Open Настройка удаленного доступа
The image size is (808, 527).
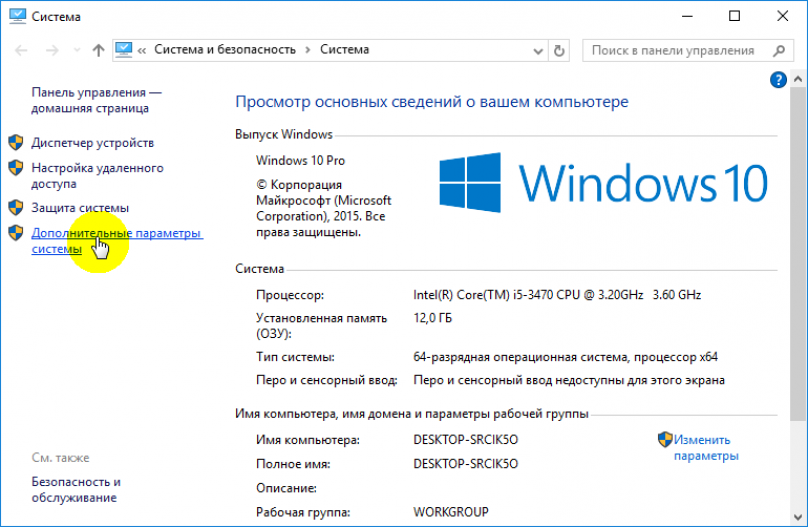pyautogui.click(x=97, y=176)
